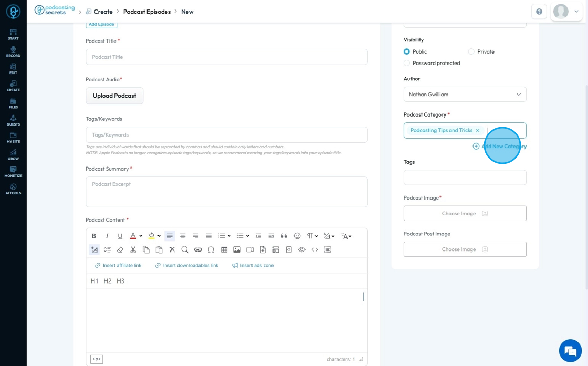Image resolution: width=588 pixels, height=366 pixels.
Task: Toggle bold formatting in Podcast Content editor
Action: point(94,236)
